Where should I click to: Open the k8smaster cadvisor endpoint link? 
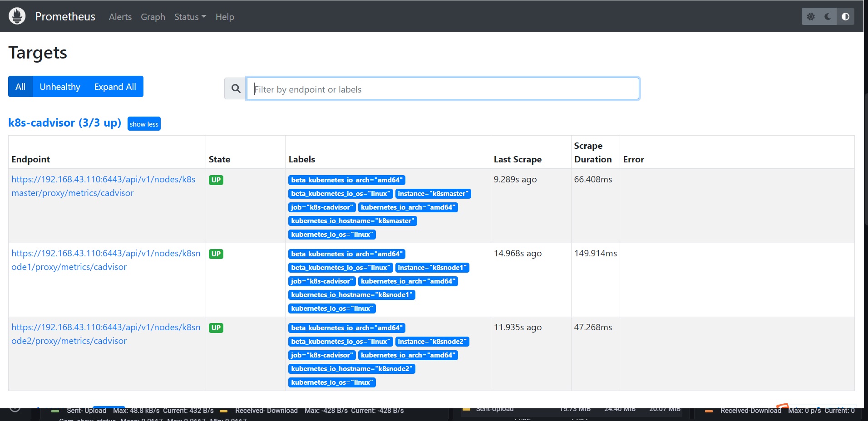(x=104, y=186)
